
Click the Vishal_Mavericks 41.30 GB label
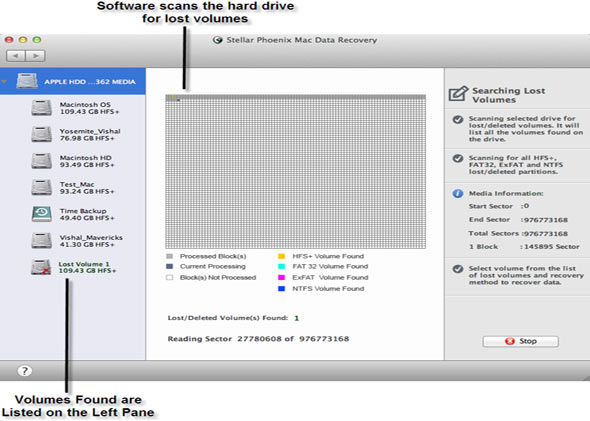click(x=91, y=241)
